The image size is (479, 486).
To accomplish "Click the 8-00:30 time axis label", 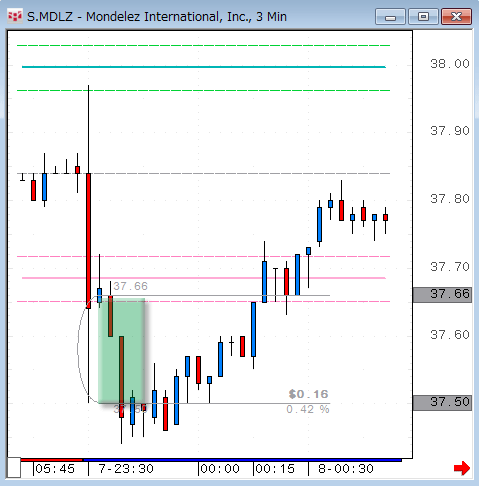I will 346,469.
